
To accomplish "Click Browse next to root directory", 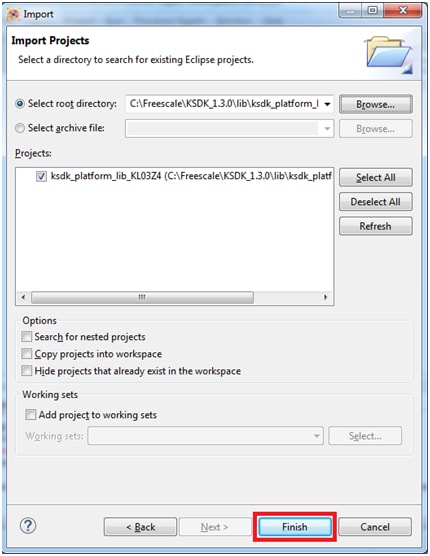I will pos(375,104).
